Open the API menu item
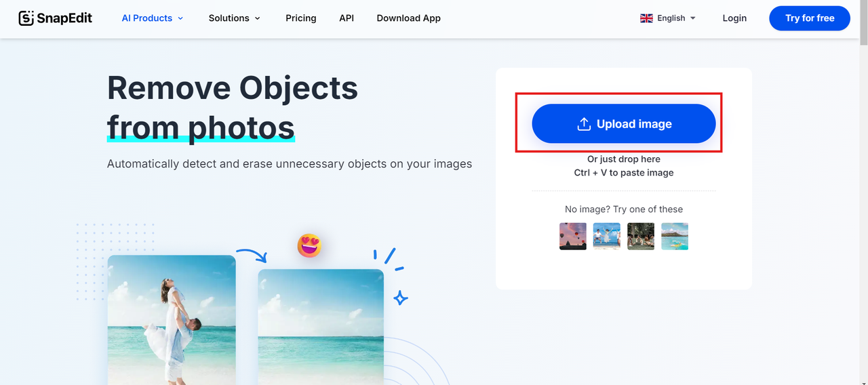This screenshot has width=868, height=385. [347, 18]
